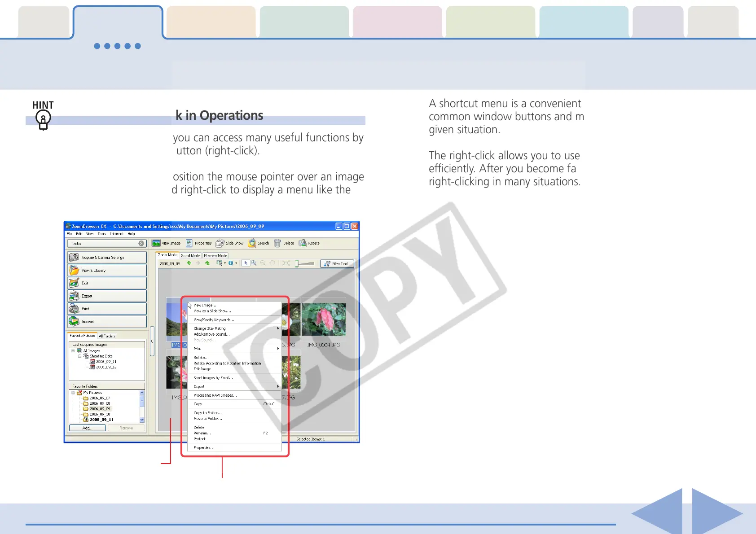Collapse the Tasks panel with its chevron
The image size is (756, 534).
pos(141,243)
